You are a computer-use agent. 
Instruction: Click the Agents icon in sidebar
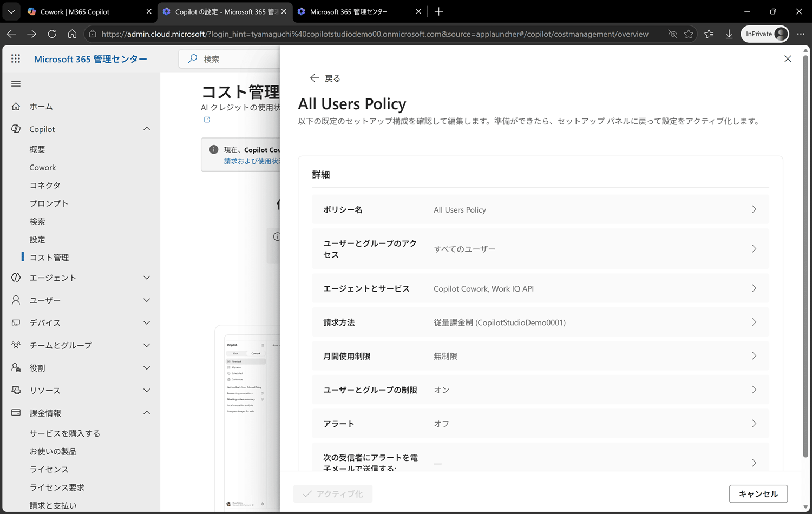16,278
